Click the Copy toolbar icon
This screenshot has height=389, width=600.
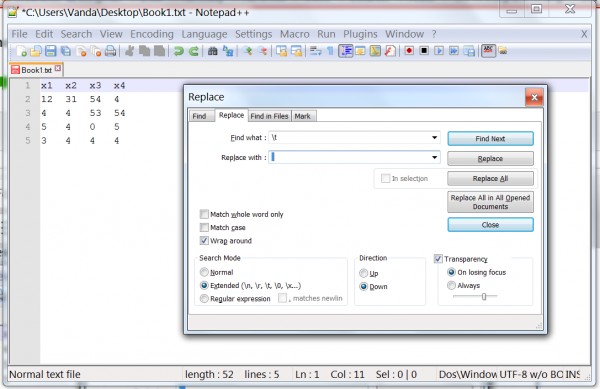click(145, 51)
